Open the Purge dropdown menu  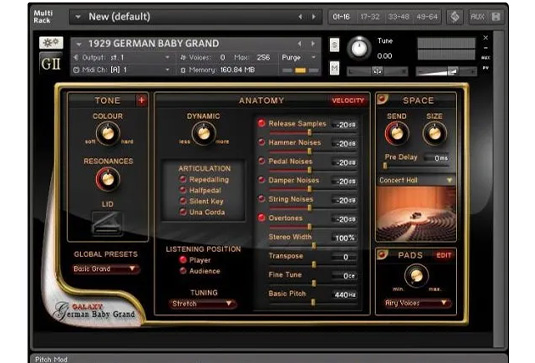click(299, 57)
